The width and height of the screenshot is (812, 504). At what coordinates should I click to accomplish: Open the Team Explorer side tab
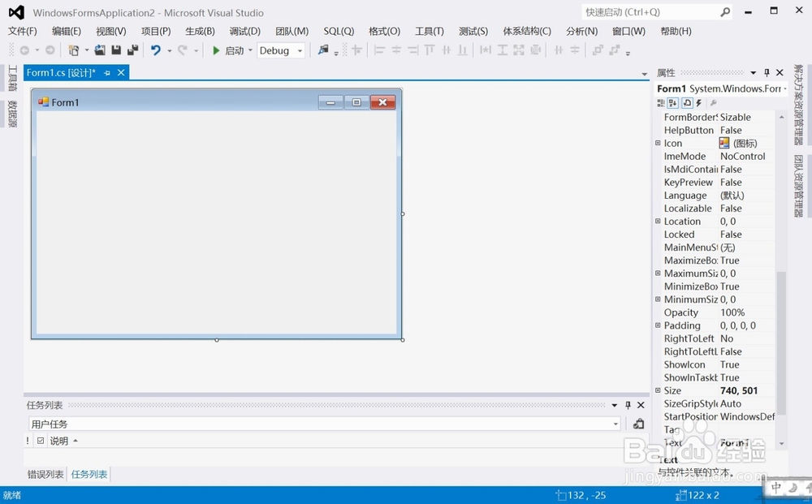pyautogui.click(x=798, y=186)
